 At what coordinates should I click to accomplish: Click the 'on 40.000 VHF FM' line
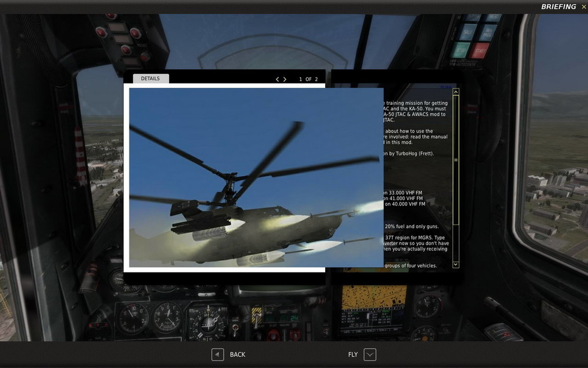[405, 204]
